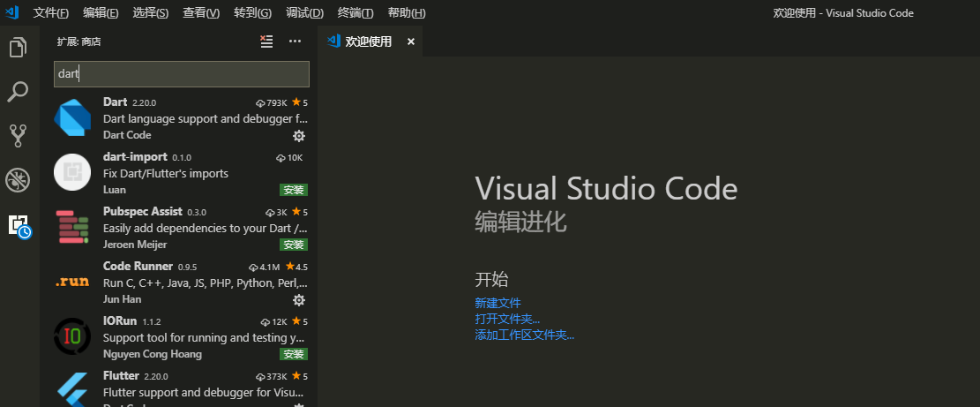Image resolution: width=980 pixels, height=407 pixels.
Task: Click the IORun extension icon
Action: [72, 336]
